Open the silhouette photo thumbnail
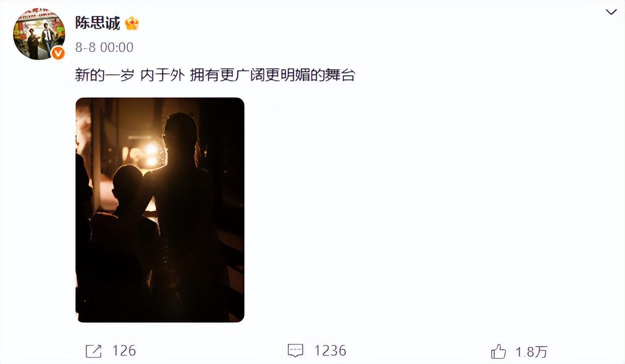This screenshot has height=364, width=625. tap(160, 210)
